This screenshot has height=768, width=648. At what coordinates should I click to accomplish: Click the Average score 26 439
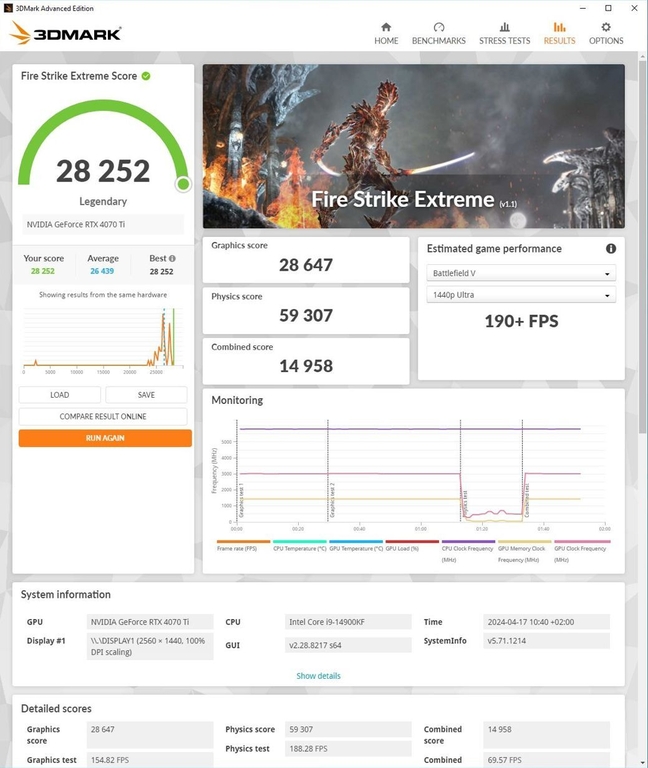pyautogui.click(x=102, y=271)
